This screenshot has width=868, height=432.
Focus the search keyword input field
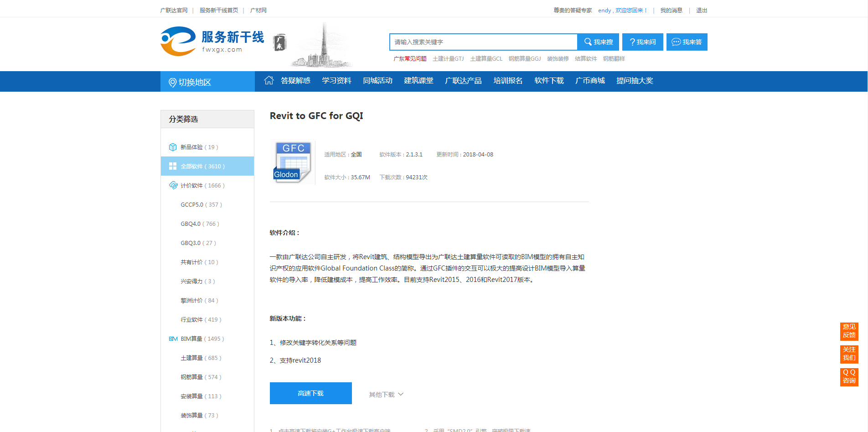pyautogui.click(x=484, y=42)
